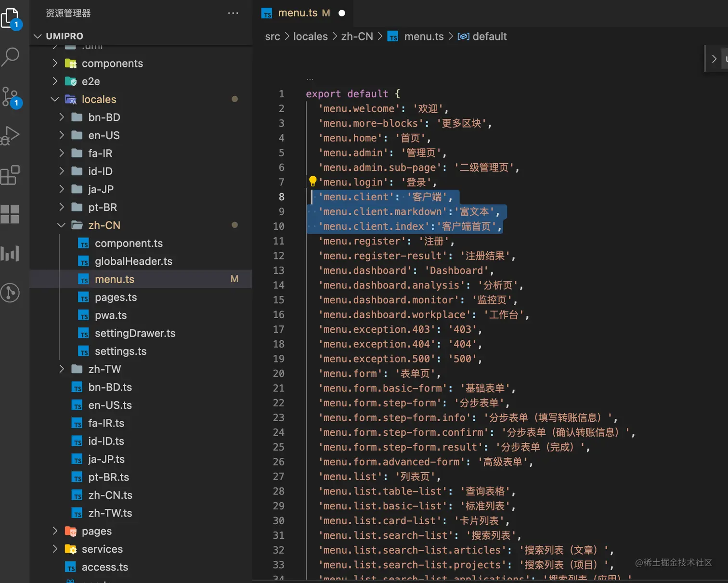This screenshot has width=728, height=583.
Task: Expand the bn-BD folder
Action: click(x=61, y=117)
